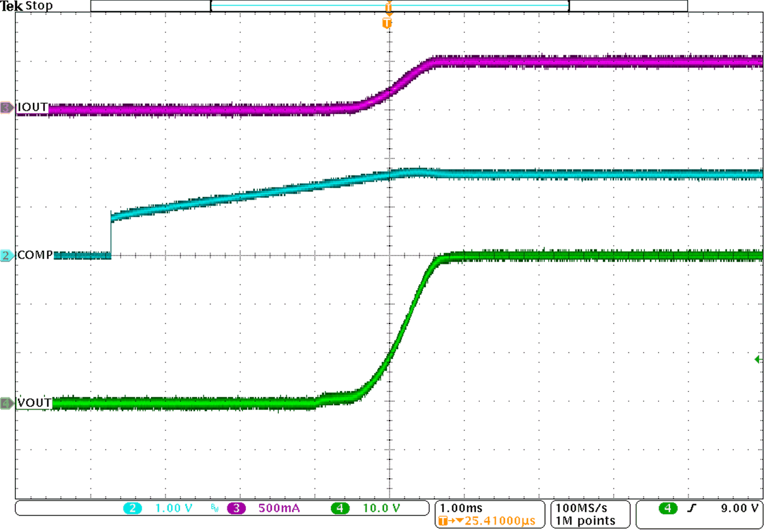Click the channel 4 VOUT ground marker
Image resolution: width=765 pixels, height=532 pixels.
coord(7,403)
